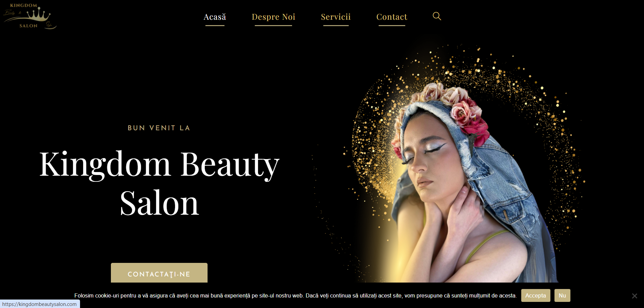Viewport: 644px width, 308px height.
Task: Open the Despre Noi page
Action: [273, 17]
